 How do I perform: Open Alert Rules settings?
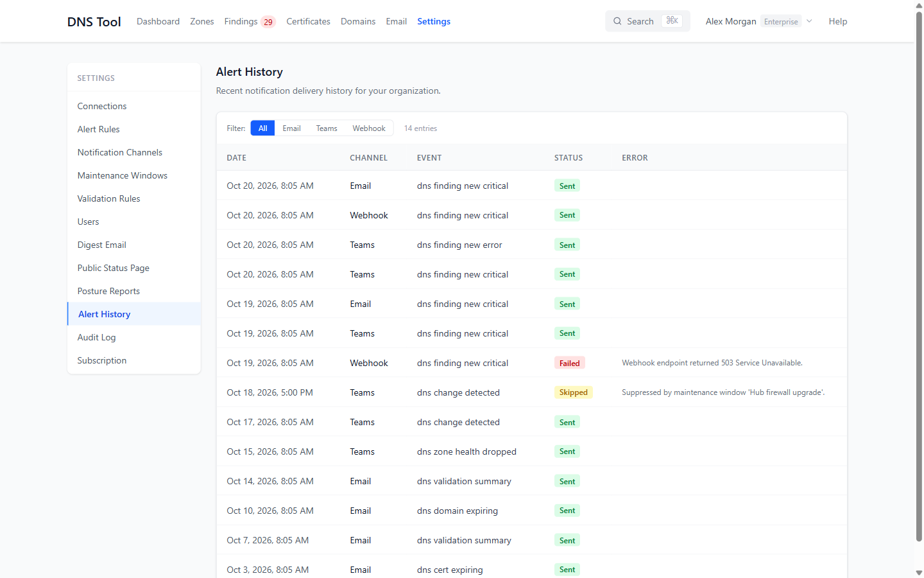pyautogui.click(x=134, y=129)
